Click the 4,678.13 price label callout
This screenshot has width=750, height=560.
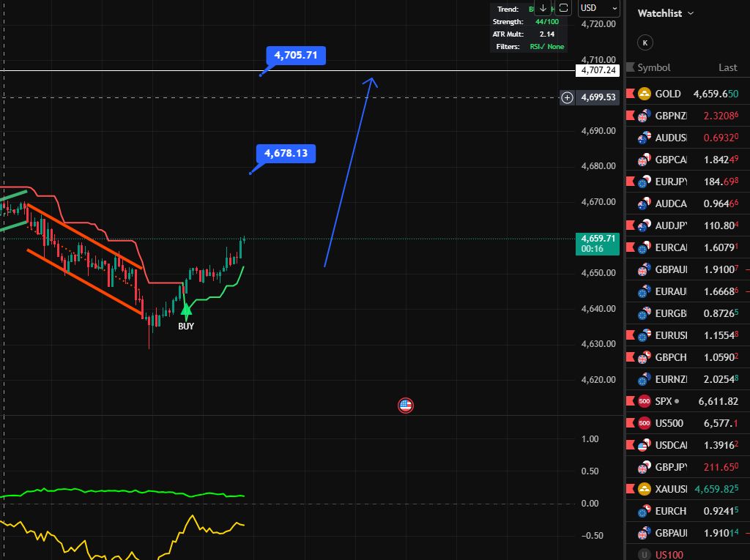click(286, 153)
